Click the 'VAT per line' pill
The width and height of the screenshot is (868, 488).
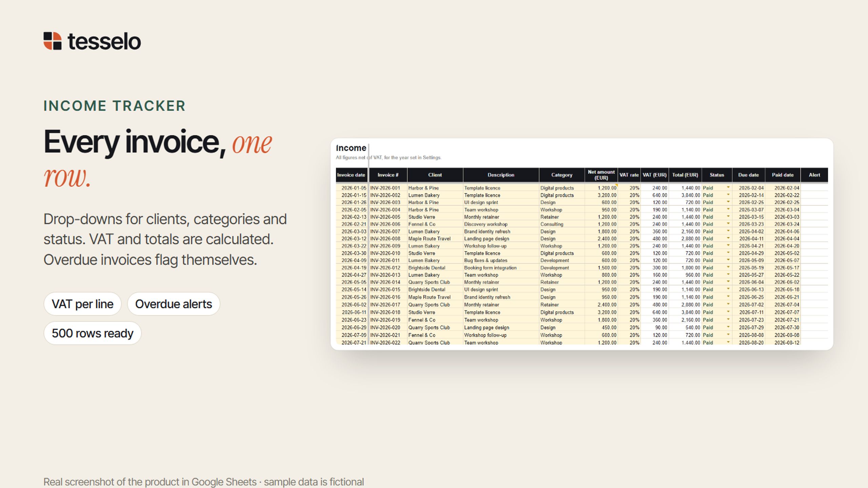(x=82, y=304)
